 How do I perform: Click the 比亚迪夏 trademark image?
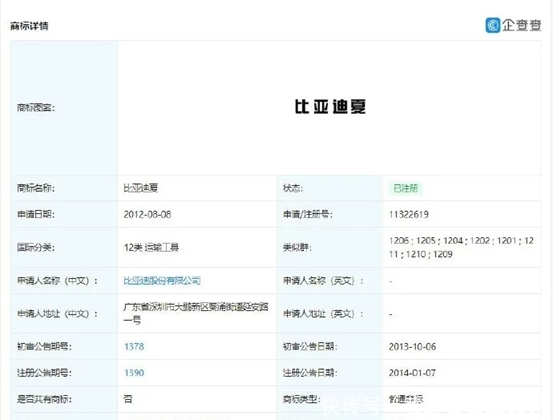pyautogui.click(x=330, y=106)
